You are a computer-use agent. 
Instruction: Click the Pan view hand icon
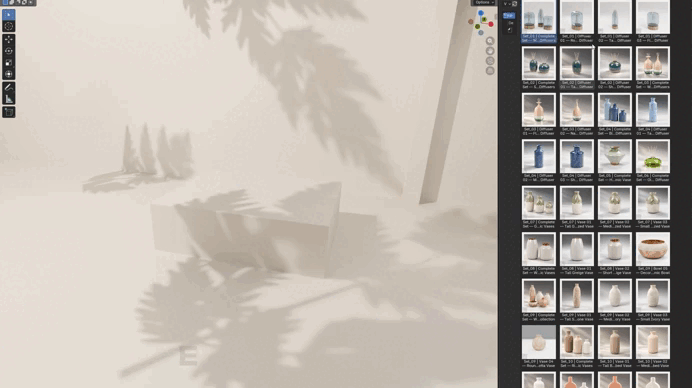coord(490,51)
